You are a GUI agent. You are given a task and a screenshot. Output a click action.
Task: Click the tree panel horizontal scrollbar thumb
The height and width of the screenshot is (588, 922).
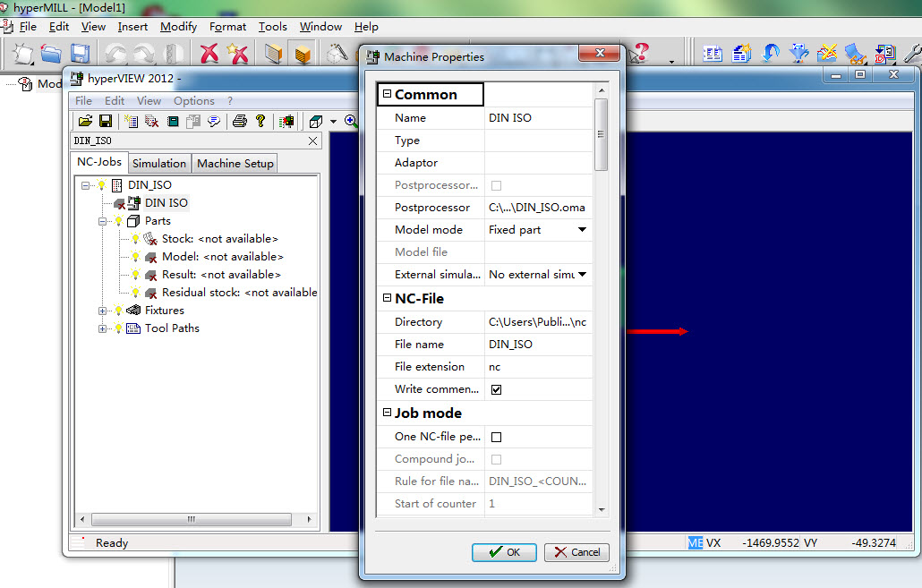tap(192, 519)
